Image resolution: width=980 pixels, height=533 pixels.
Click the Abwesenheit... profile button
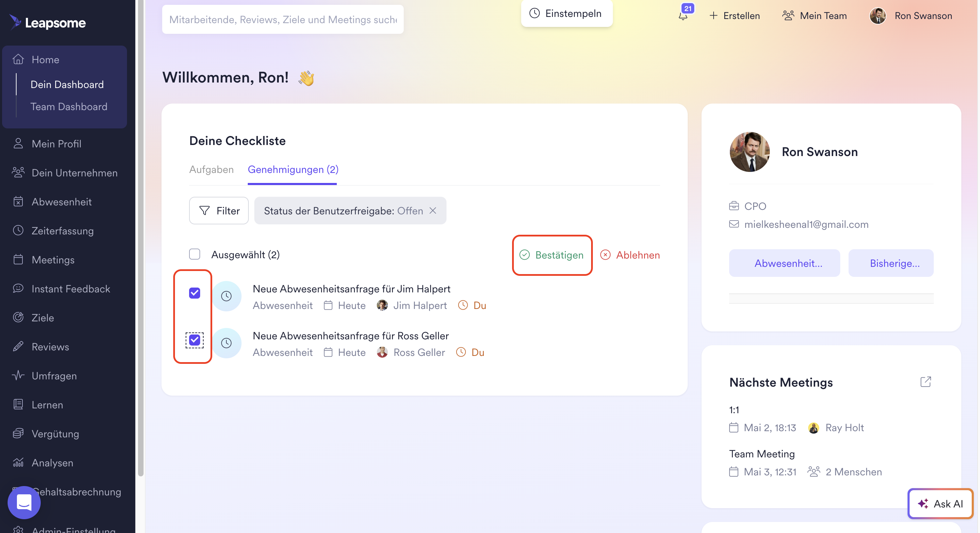pos(785,263)
